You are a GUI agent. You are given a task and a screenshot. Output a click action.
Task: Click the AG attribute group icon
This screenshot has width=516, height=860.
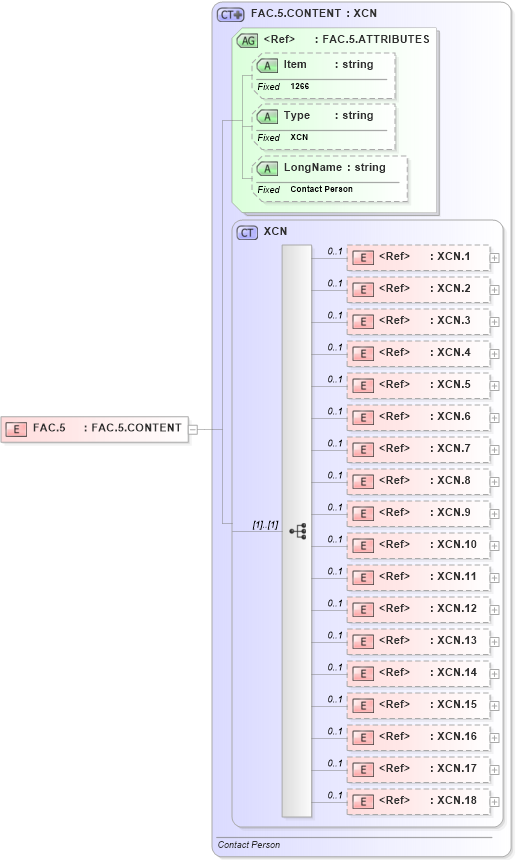(x=247, y=41)
